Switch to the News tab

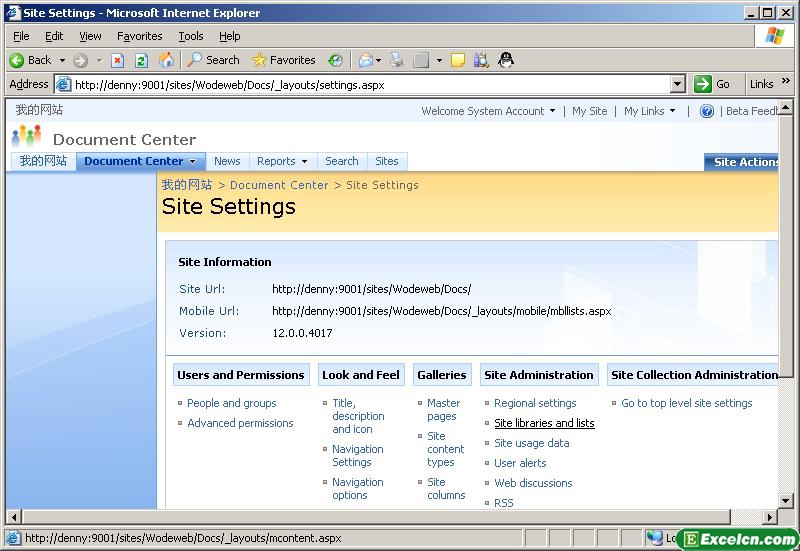(x=227, y=161)
